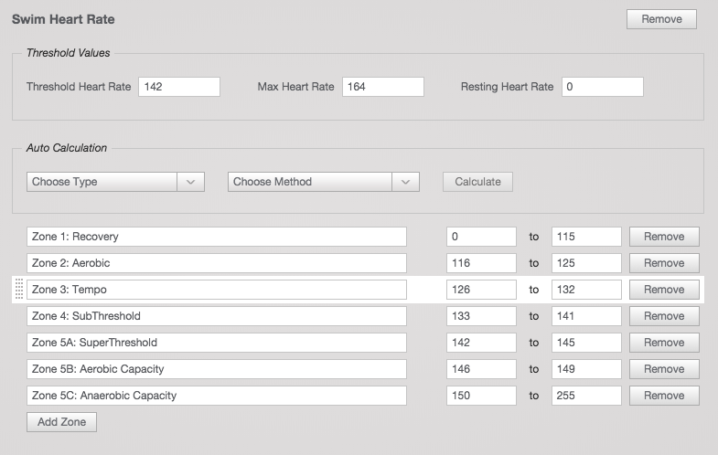Edit the Zone 4: SubThreshold name field
This screenshot has height=455, width=718.
tap(216, 316)
